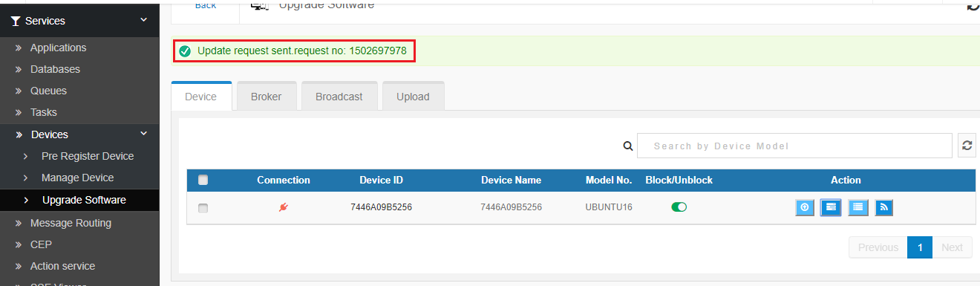Screen dimensions: 980x286
Task: Click the red disconnected plug connection icon
Action: click(284, 208)
